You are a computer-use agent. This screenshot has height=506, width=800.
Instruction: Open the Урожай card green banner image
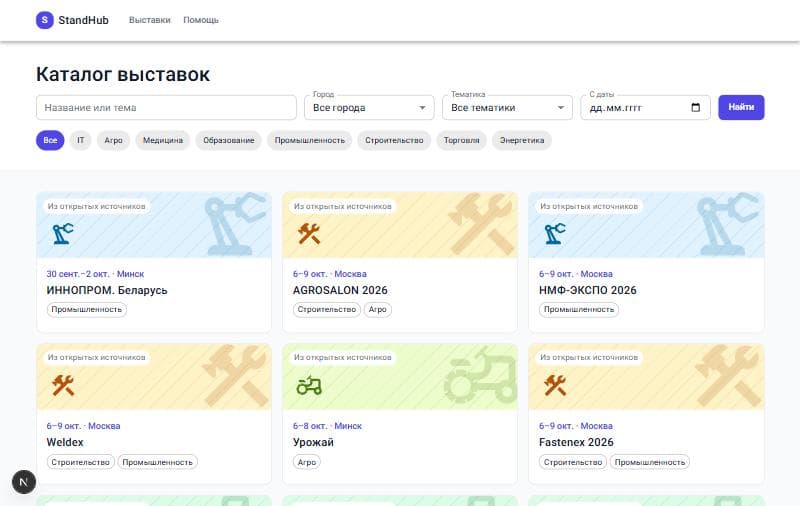[x=400, y=377]
